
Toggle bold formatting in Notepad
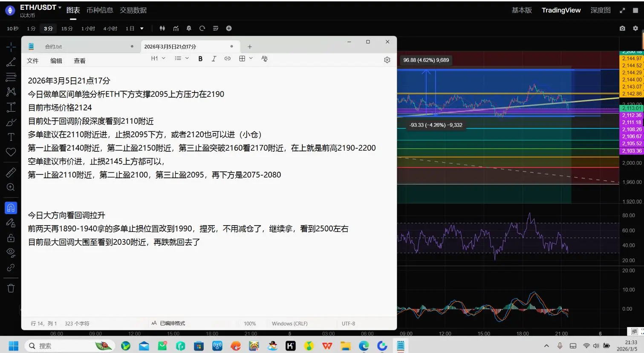tap(200, 59)
